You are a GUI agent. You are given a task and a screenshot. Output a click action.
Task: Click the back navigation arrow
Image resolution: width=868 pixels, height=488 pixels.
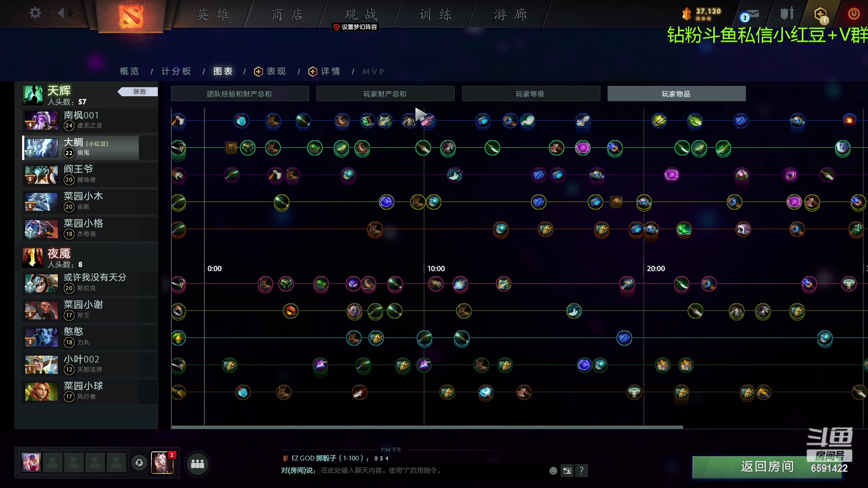click(x=61, y=13)
